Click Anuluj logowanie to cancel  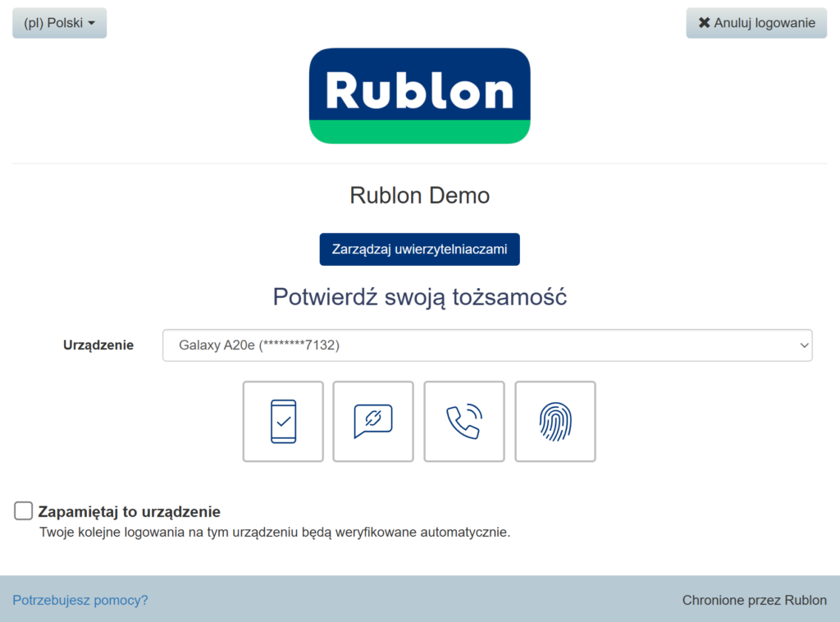[756, 23]
